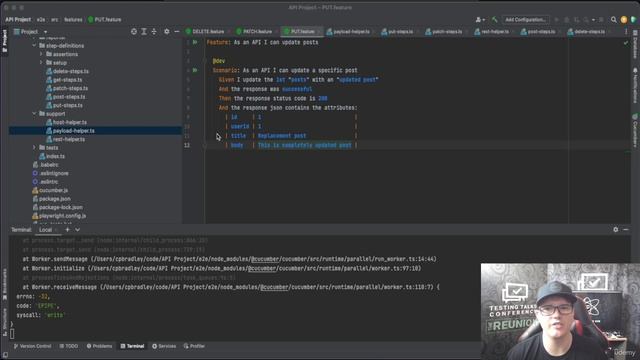Run Scenario using the gutter run icon

coord(195,70)
